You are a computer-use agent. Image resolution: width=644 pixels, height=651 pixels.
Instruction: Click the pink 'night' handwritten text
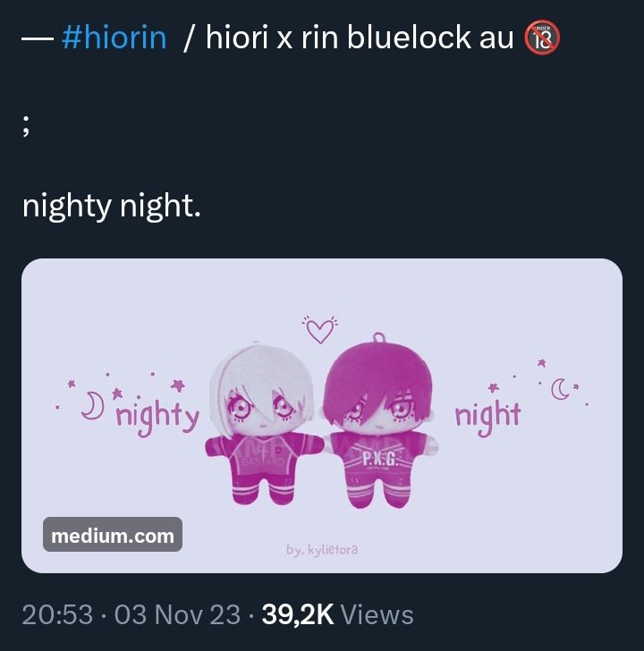coord(487,417)
